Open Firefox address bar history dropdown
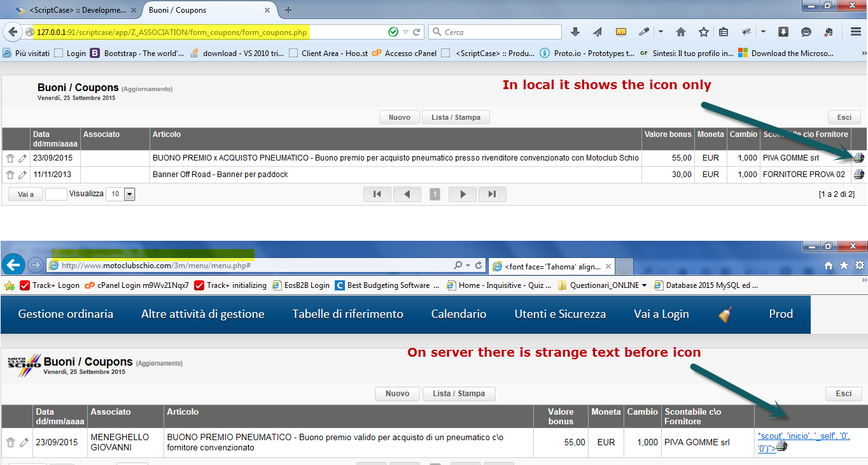This screenshot has height=465, width=868. pos(405,32)
